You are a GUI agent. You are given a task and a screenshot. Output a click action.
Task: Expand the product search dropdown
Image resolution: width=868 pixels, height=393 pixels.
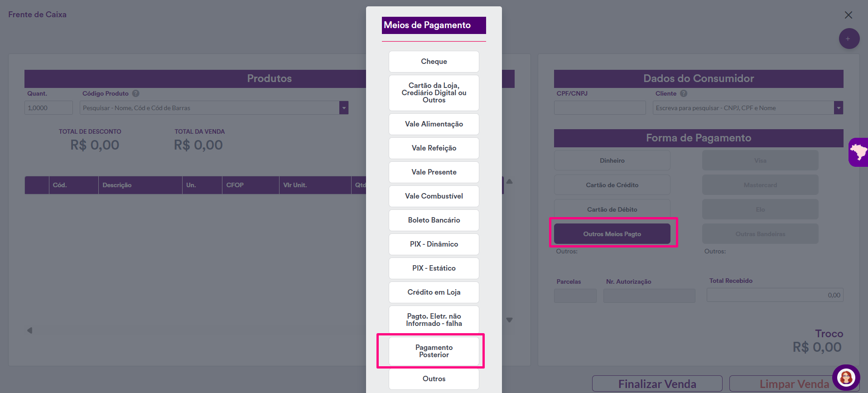[344, 108]
